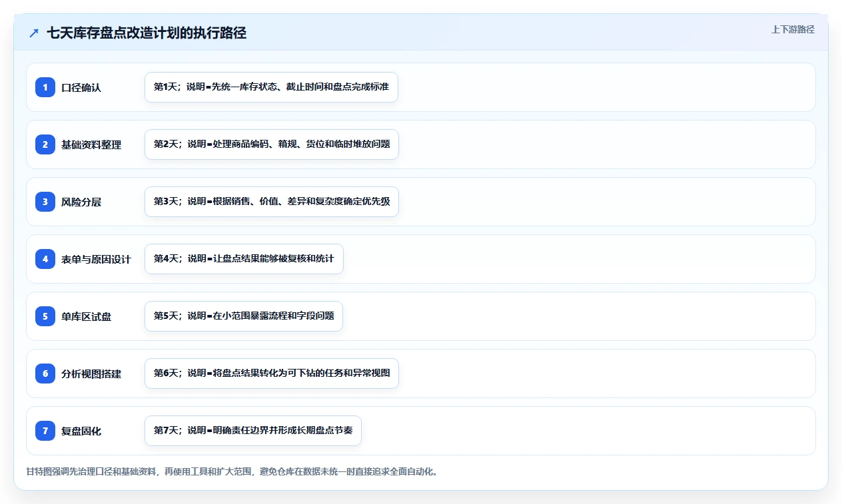Click the title 七天库存盘点改造计划的执行路径
Image resolution: width=842 pixels, height=504 pixels.
tap(147, 33)
